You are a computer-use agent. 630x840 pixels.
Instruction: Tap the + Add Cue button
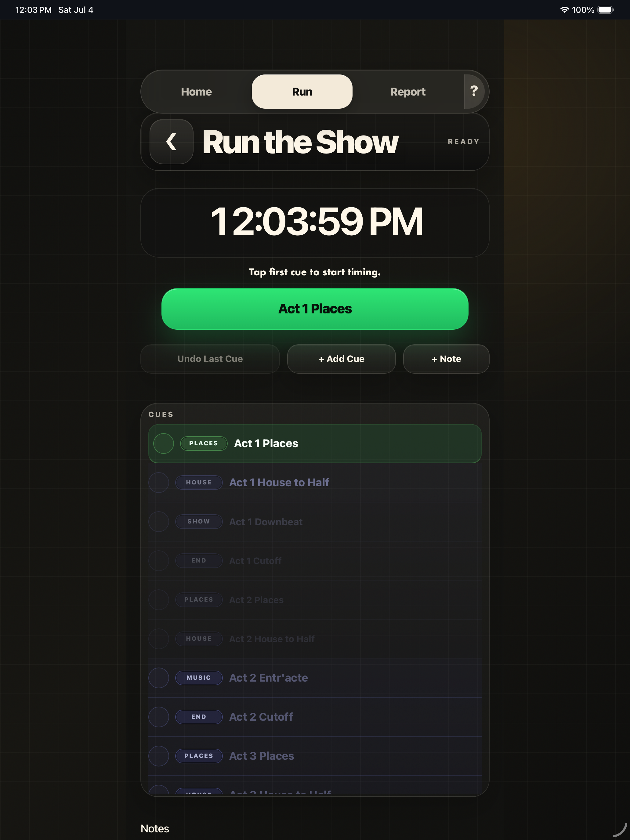(341, 359)
